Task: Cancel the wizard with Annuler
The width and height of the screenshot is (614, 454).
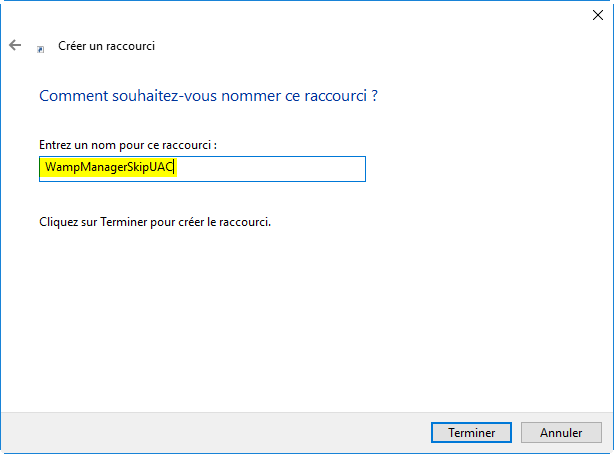Action: (x=561, y=432)
